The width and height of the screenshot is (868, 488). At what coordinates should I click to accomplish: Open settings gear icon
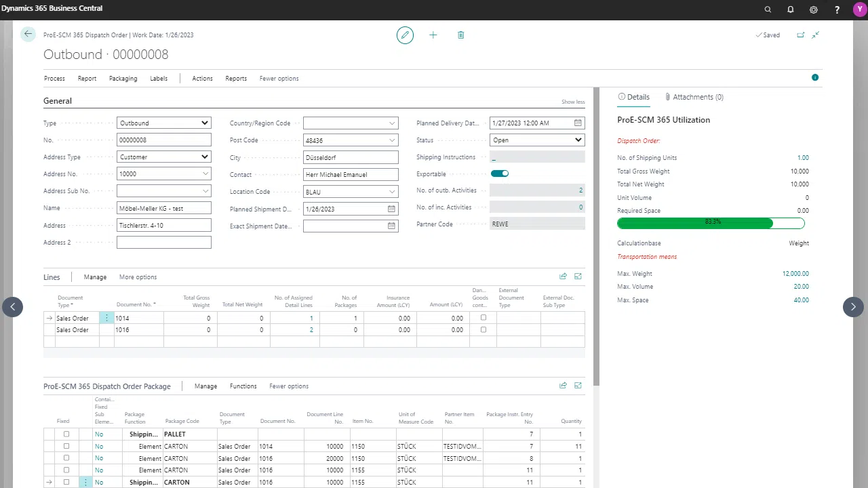point(814,9)
